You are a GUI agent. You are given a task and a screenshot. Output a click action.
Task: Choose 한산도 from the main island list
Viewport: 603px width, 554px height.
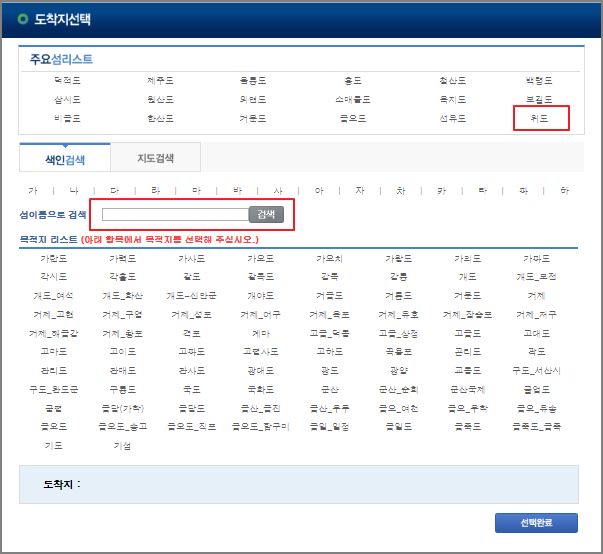pyautogui.click(x=160, y=118)
